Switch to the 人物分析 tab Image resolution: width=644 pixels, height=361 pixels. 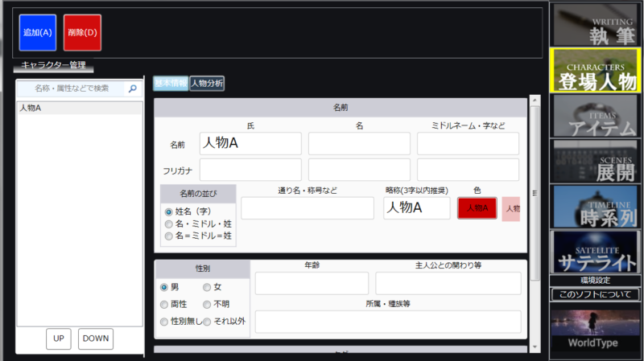point(207,84)
